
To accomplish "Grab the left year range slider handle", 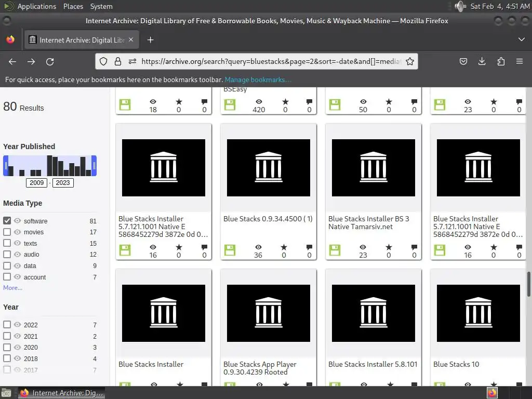I will 5,166.
